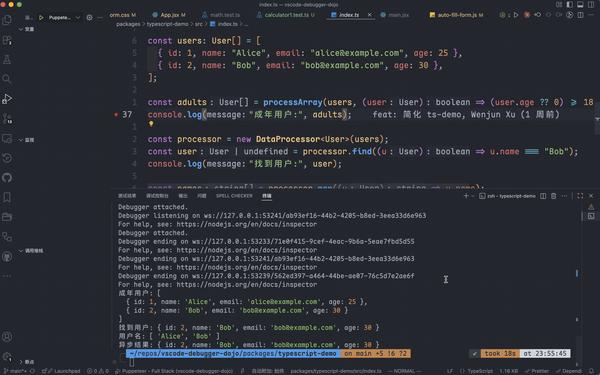The width and height of the screenshot is (600, 375).
Task: Click the terminal scrollbar marker
Action: pyautogui.click(x=577, y=273)
